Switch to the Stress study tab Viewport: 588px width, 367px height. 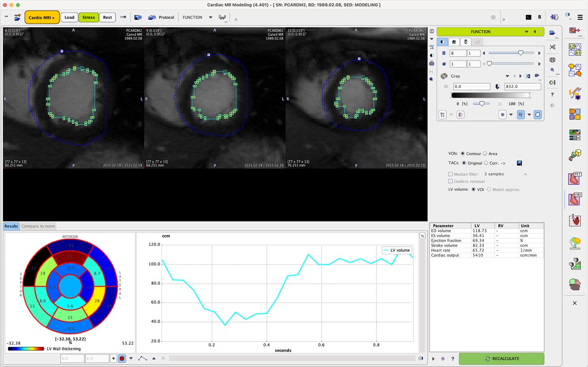(x=88, y=17)
